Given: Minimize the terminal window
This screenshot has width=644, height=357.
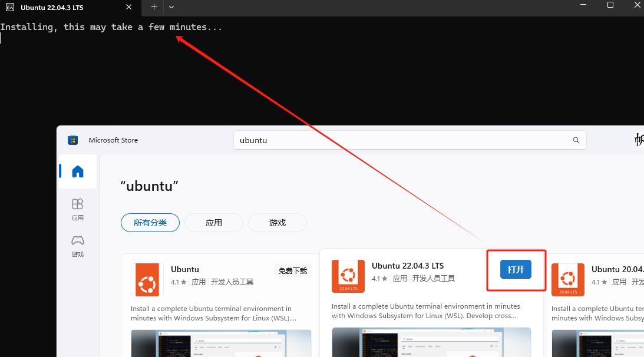Looking at the screenshot, I should point(583,5).
